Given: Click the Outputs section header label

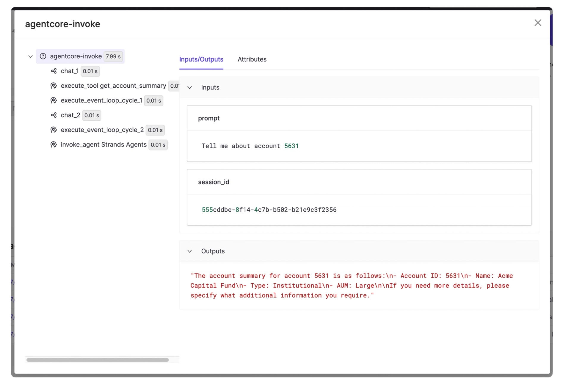Looking at the screenshot, I should [213, 251].
